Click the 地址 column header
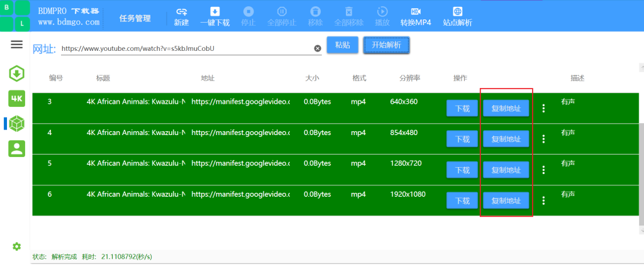The width and height of the screenshot is (644, 267). pos(208,78)
